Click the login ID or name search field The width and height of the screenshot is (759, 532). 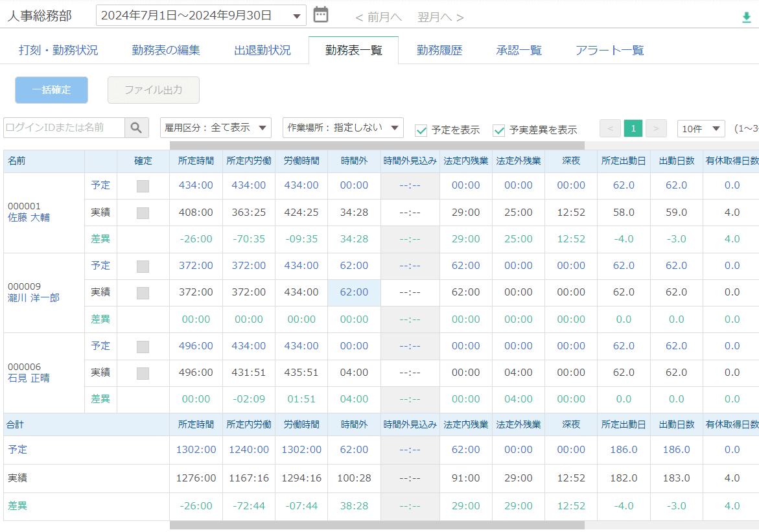[x=64, y=128]
